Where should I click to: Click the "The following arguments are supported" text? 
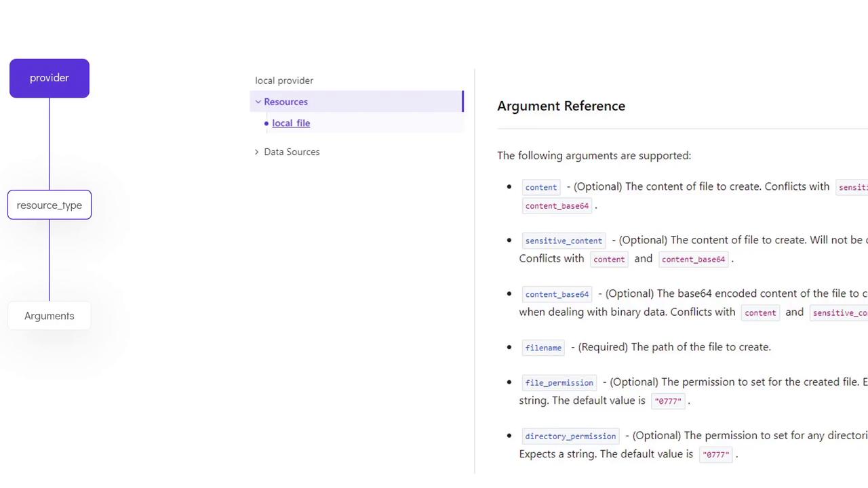594,156
